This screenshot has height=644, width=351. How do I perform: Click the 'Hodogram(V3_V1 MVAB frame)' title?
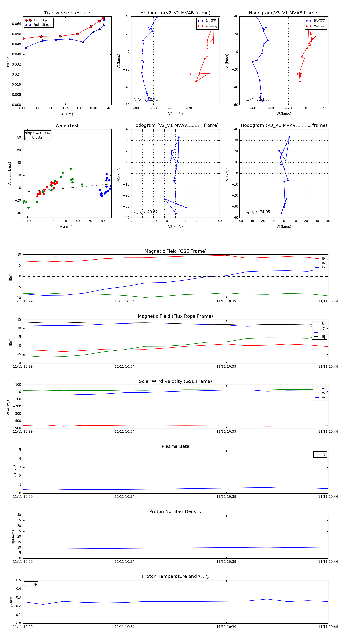(x=284, y=13)
